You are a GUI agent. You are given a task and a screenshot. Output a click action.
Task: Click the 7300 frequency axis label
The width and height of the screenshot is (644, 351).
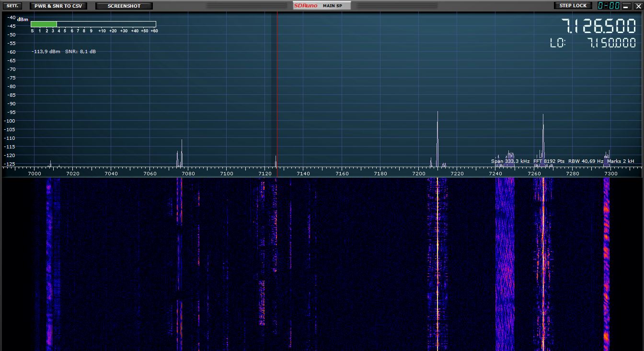[x=610, y=173]
